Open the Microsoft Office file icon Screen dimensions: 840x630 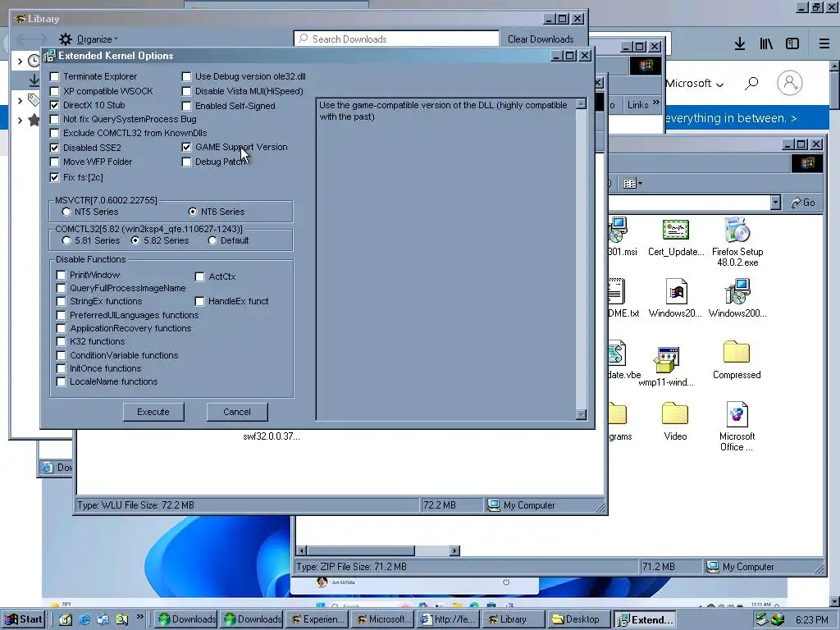(737, 414)
